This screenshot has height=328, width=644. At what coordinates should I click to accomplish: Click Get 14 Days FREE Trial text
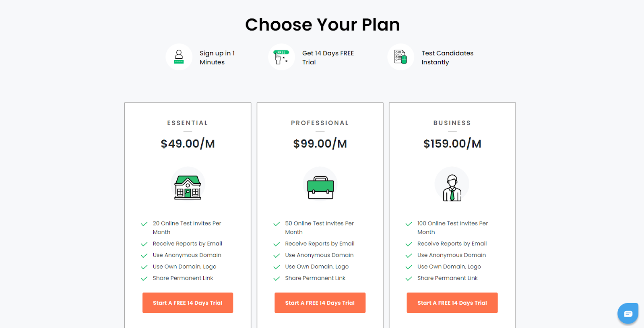328,57
